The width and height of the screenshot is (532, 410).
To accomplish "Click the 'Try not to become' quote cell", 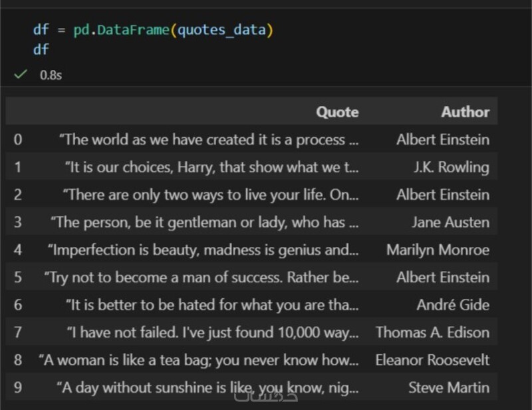I will (201, 278).
